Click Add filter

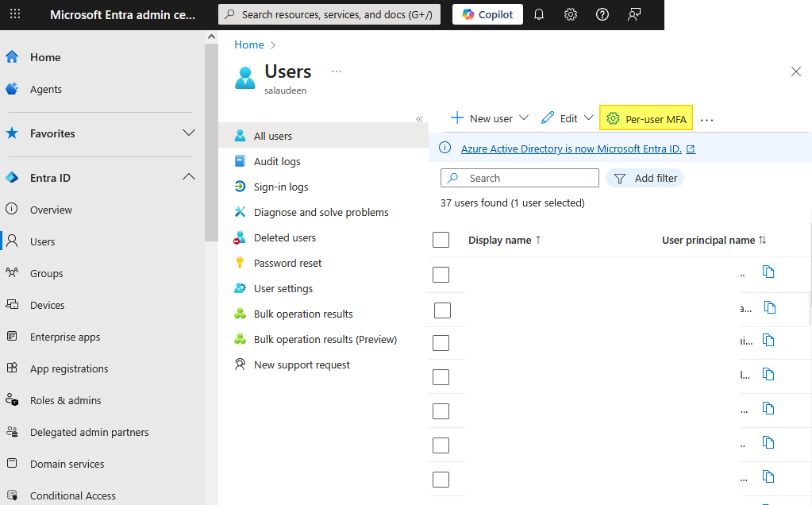point(645,178)
